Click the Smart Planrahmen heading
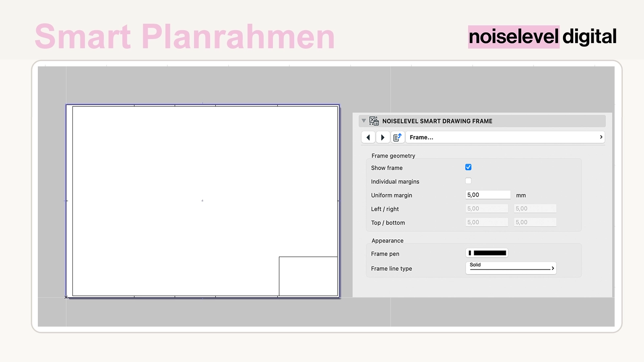The height and width of the screenshot is (362, 644). point(185,37)
